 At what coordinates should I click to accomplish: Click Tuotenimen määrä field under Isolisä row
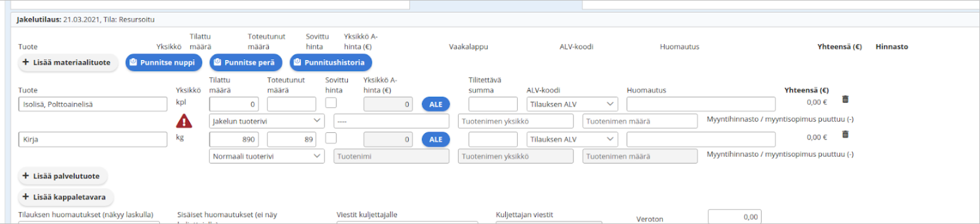(x=640, y=121)
